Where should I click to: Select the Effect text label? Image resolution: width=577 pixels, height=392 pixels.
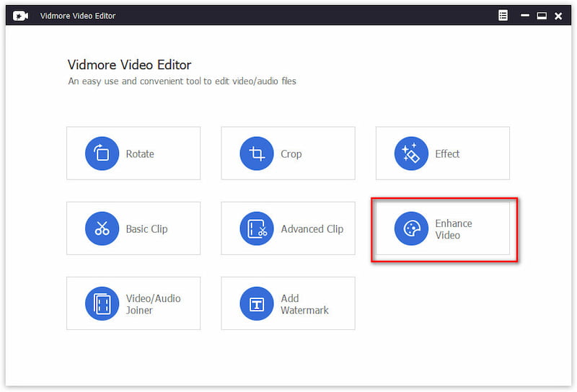447,153
